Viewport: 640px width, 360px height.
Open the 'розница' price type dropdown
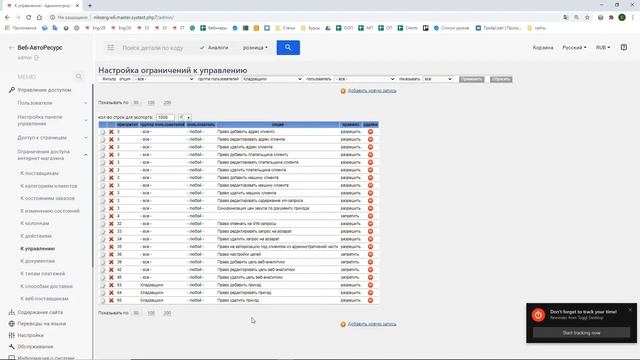click(255, 48)
